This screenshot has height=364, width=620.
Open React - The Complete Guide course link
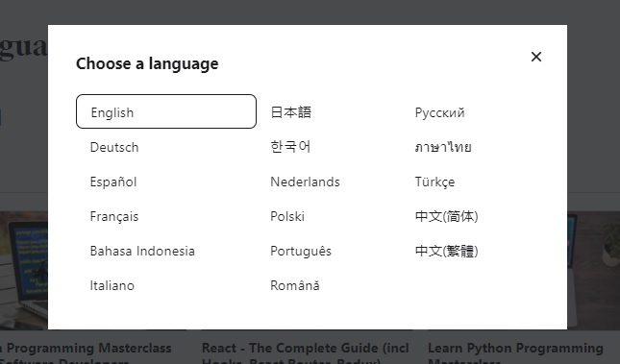(306, 352)
